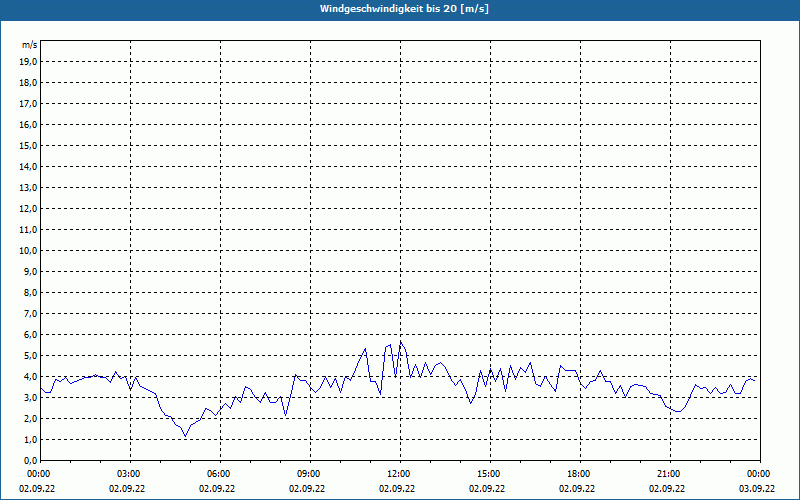
Task: Click the m/s unit label
Action: coord(30,45)
